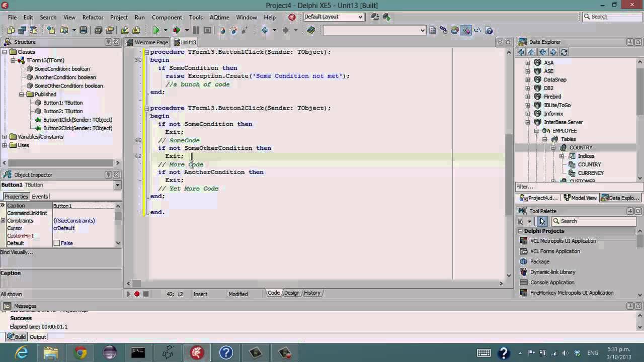Click the Data Explorer refresh icon
The image size is (644, 362).
(564, 52)
